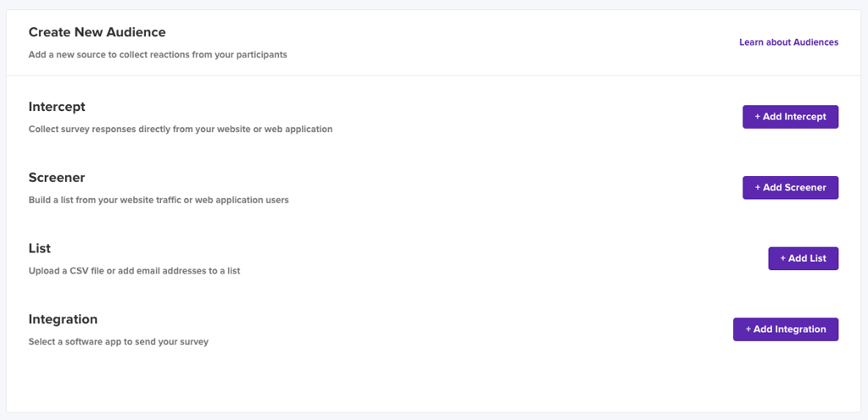Click the 'Select a software app' description

pyautogui.click(x=119, y=341)
